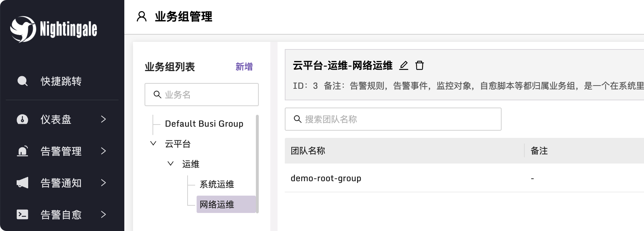Click the business group tree scrollbar
Screen dimensions: 644x231
point(257,164)
